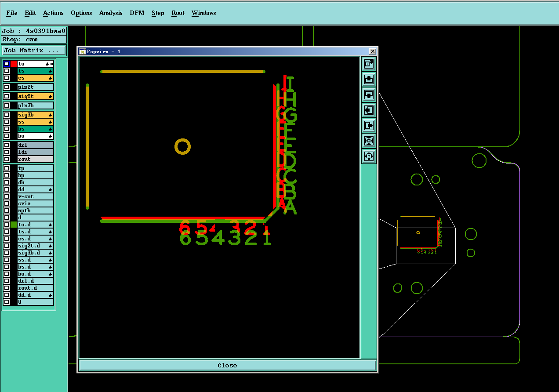This screenshot has height=392, width=559.
Task: Enable the checkbox for the sig2t layer
Action: coord(7,96)
